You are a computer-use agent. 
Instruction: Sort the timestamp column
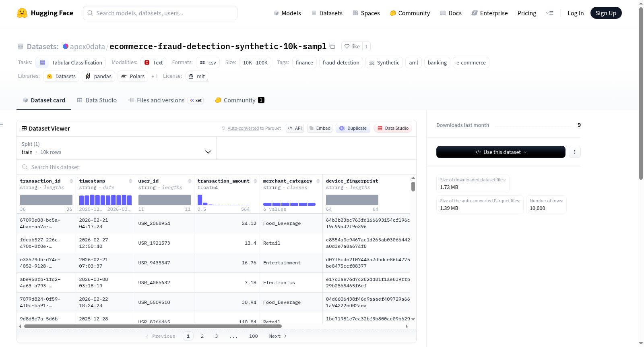130,181
